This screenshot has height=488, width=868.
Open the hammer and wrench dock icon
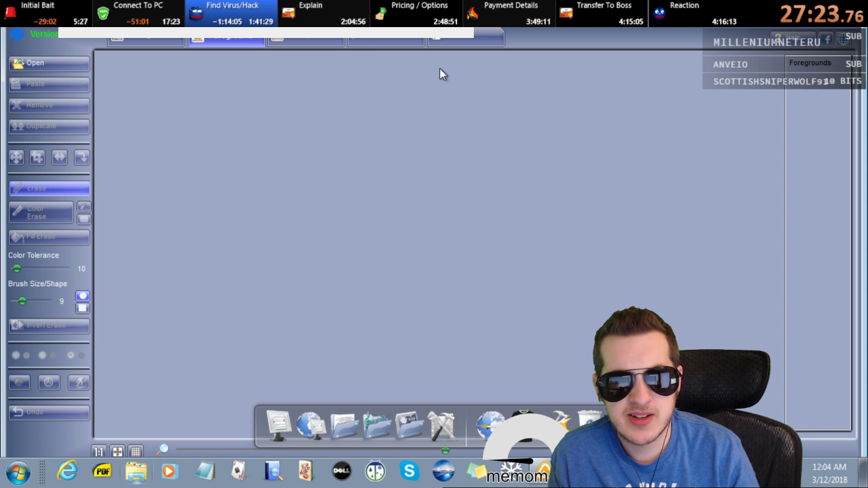pos(442,426)
